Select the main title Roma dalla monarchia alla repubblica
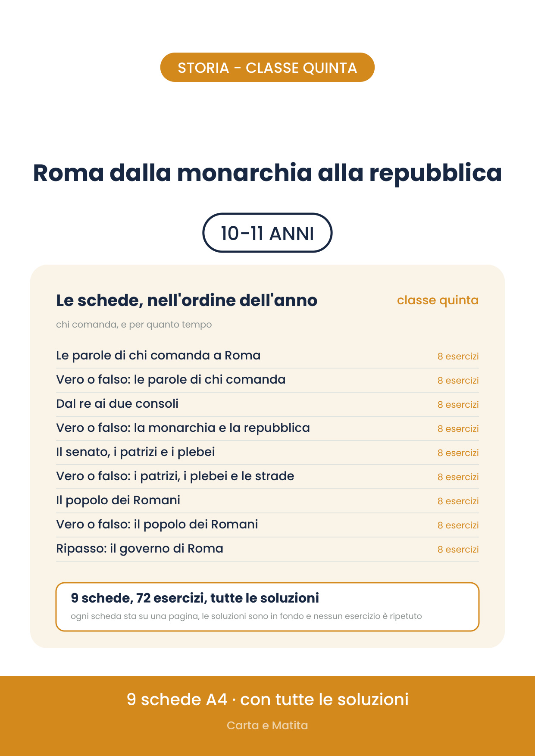Viewport: 535px width, 756px height. 267,173
